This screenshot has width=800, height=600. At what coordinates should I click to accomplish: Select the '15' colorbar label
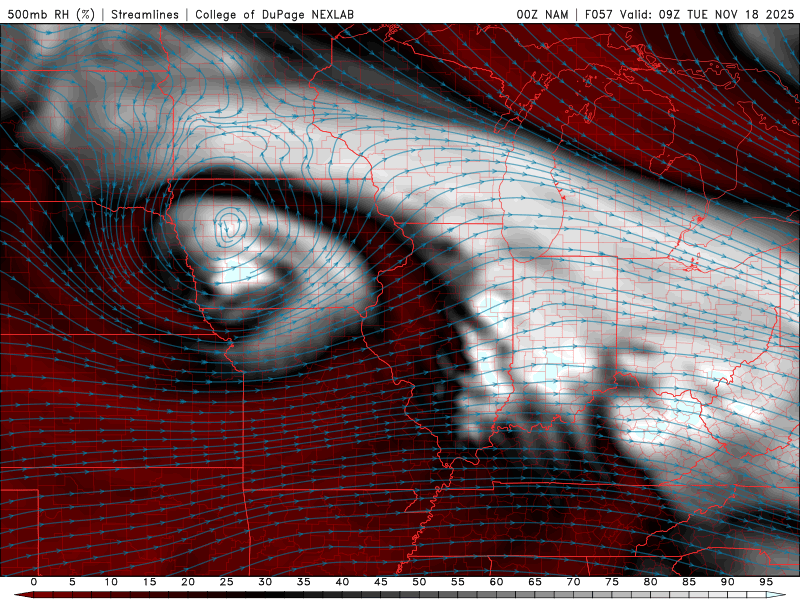tap(149, 582)
